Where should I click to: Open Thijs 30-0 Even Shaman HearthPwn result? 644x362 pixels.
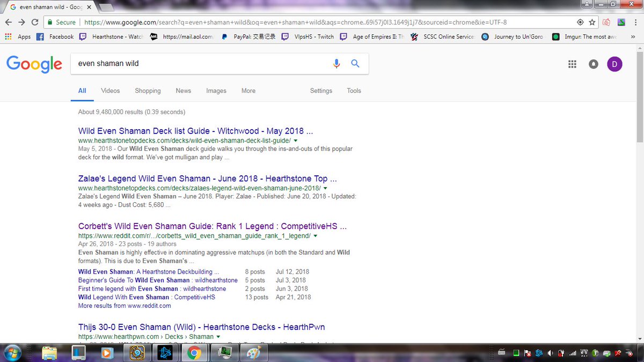pyautogui.click(x=201, y=327)
